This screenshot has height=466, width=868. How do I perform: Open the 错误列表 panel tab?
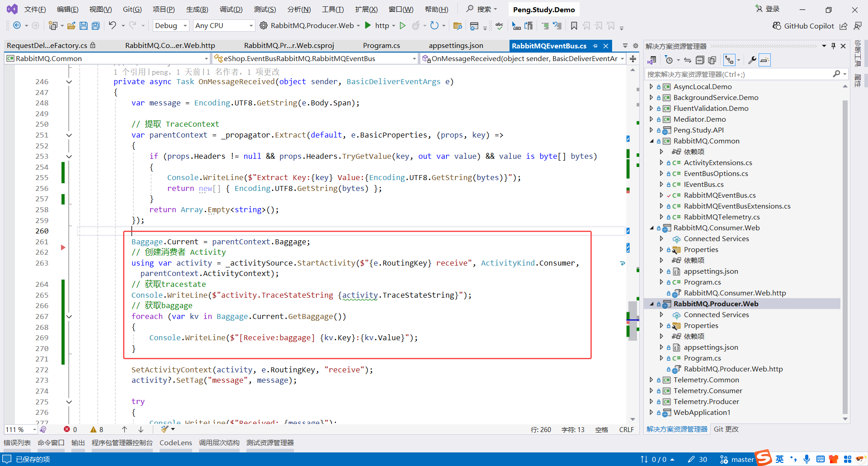click(17, 443)
